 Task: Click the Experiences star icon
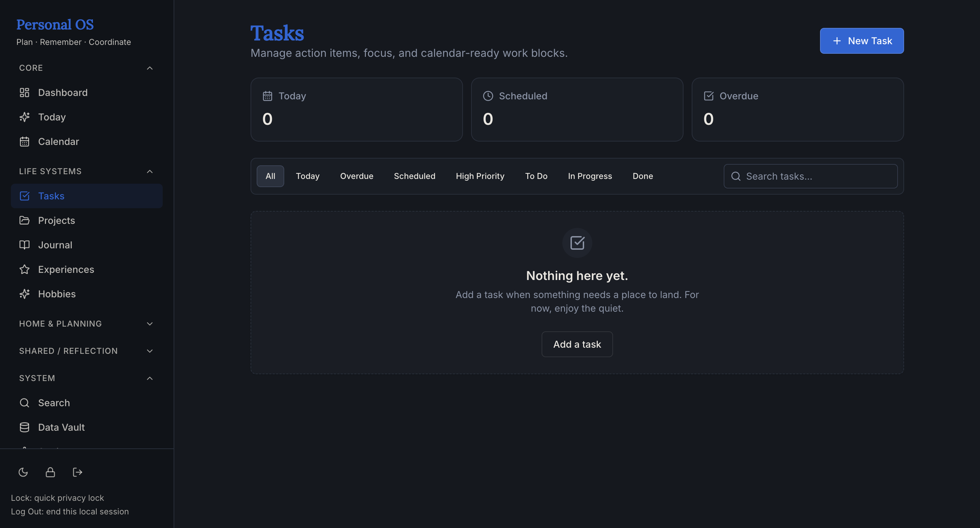[x=25, y=269]
